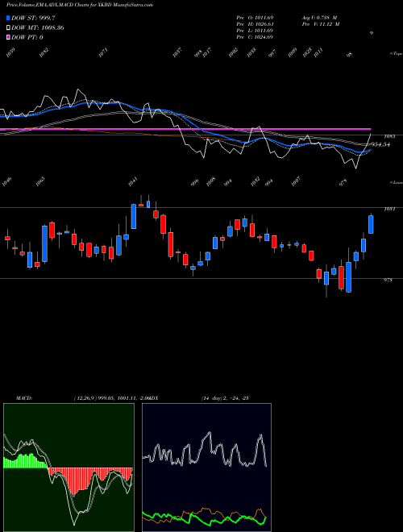The image size is (403, 532).
Task: Click the MACD '(12,26,9)' values text
Action: pos(112,398)
